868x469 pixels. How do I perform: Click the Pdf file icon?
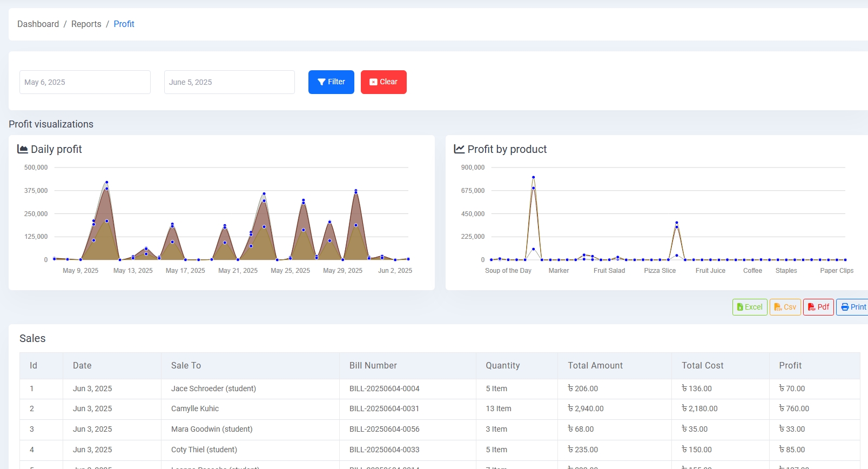[811, 307]
